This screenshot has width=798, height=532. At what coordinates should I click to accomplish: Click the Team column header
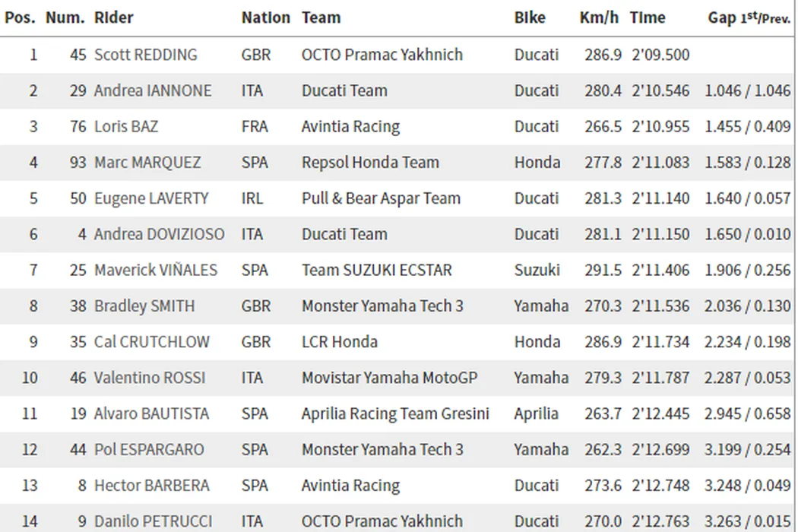click(x=321, y=17)
